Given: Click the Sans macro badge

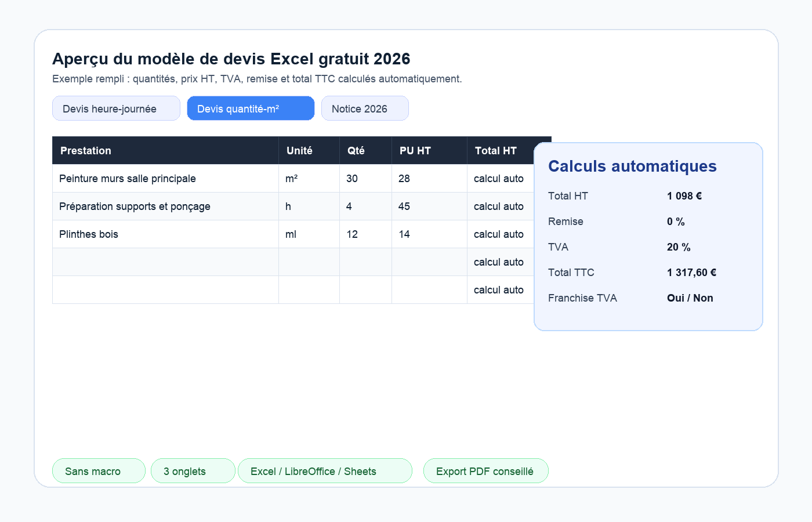Looking at the screenshot, I should (99, 471).
